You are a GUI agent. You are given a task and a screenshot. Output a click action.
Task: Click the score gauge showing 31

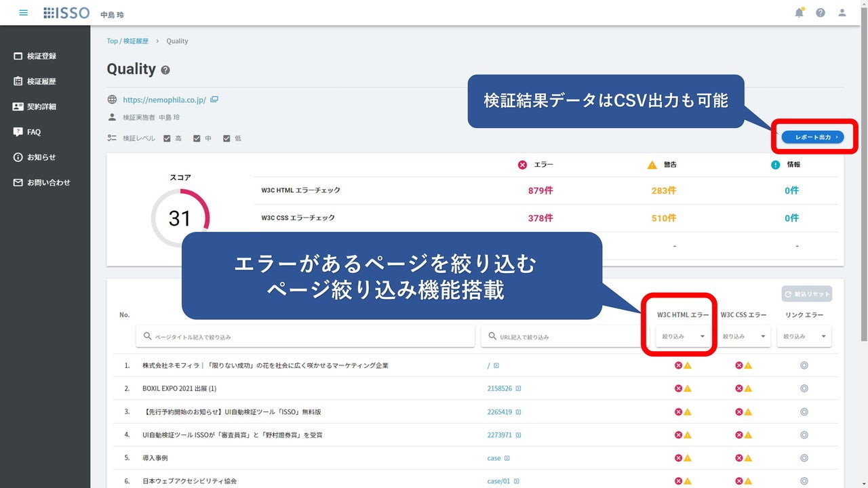point(180,218)
